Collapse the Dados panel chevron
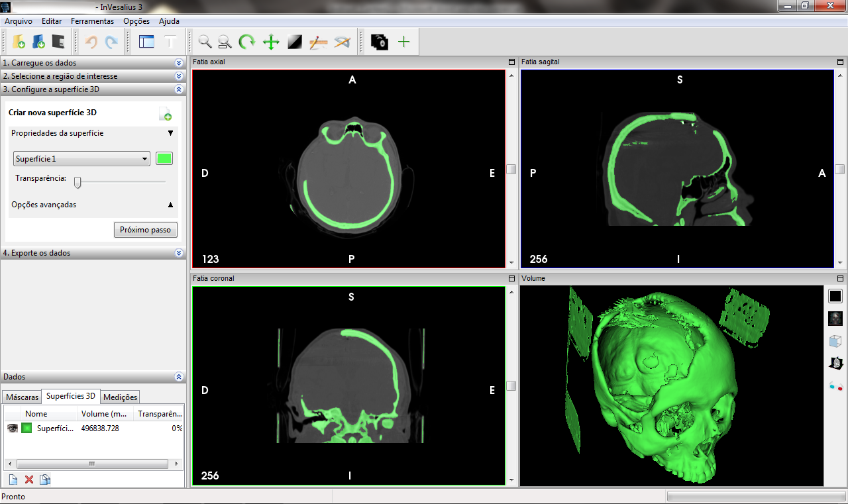Screen dimensions: 848x504 pyautogui.click(x=179, y=376)
